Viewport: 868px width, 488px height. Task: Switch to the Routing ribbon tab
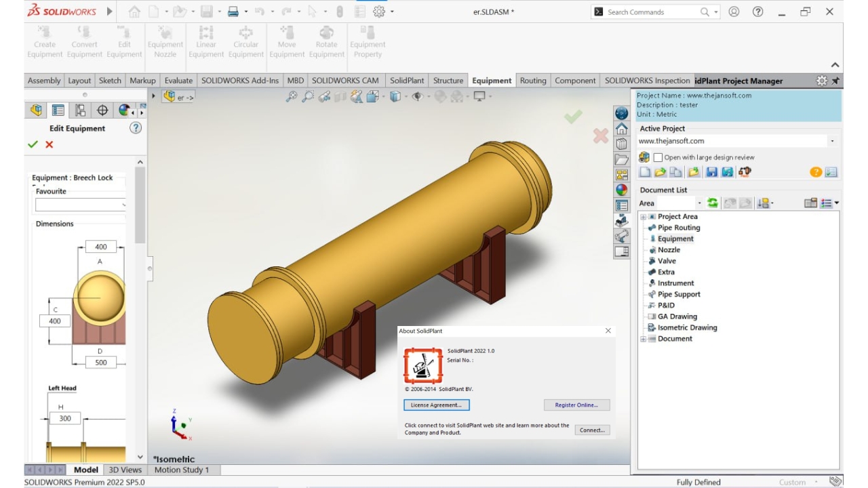[x=533, y=80]
